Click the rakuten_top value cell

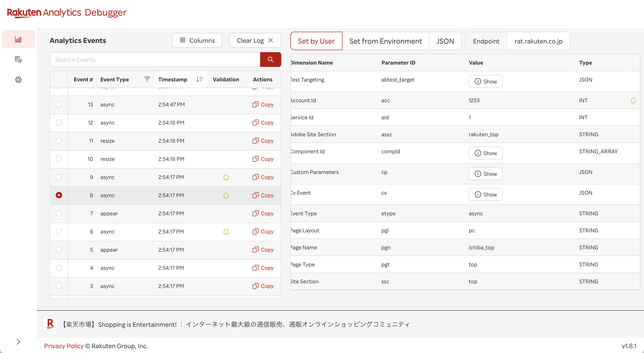point(483,134)
